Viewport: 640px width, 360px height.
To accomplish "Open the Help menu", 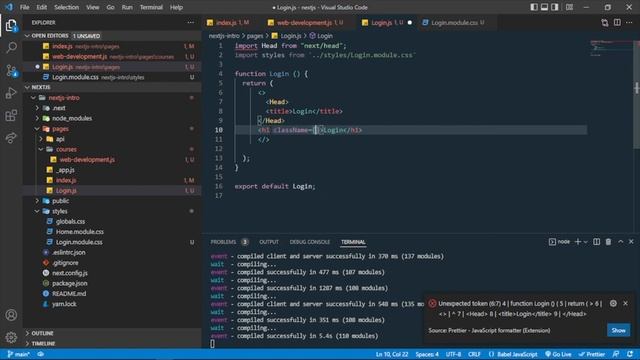I will [x=176, y=7].
